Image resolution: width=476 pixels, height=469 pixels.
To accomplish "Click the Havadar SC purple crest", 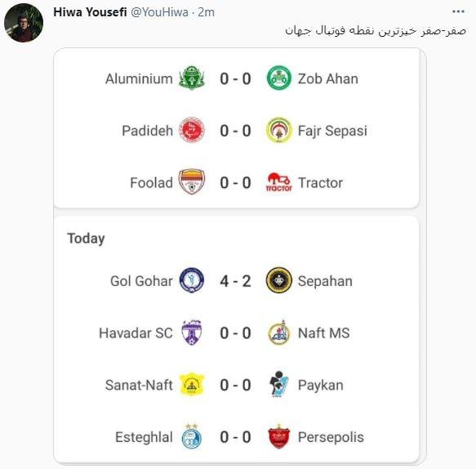I will [192, 333].
